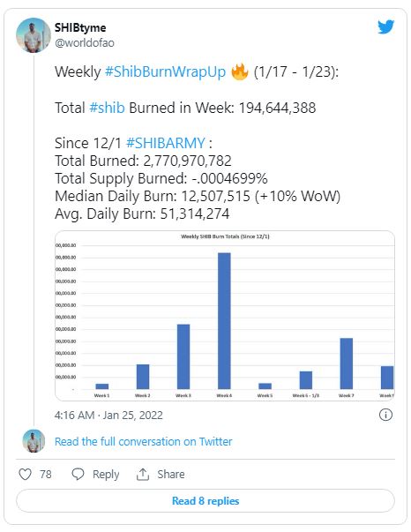
Task: Click Read the full conversation on Twitter
Action: (144, 441)
